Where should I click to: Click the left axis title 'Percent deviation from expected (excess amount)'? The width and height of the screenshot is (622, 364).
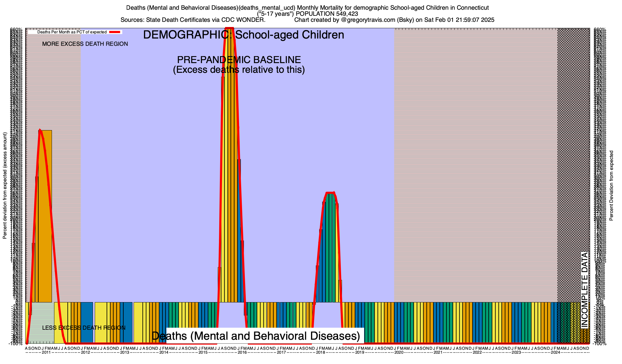[5, 186]
